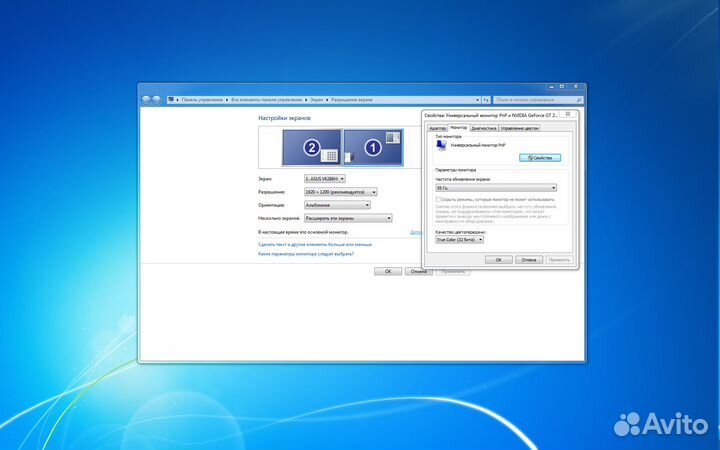Open the True Color quality dropdown
Screen dimensions: 720x450
tap(460, 240)
